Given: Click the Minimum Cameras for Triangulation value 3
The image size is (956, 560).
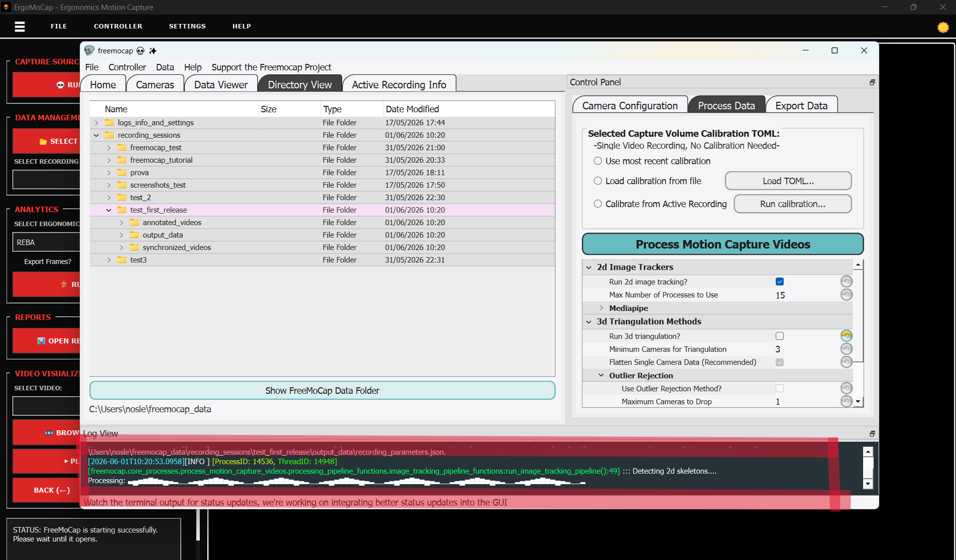Looking at the screenshot, I should pos(778,349).
